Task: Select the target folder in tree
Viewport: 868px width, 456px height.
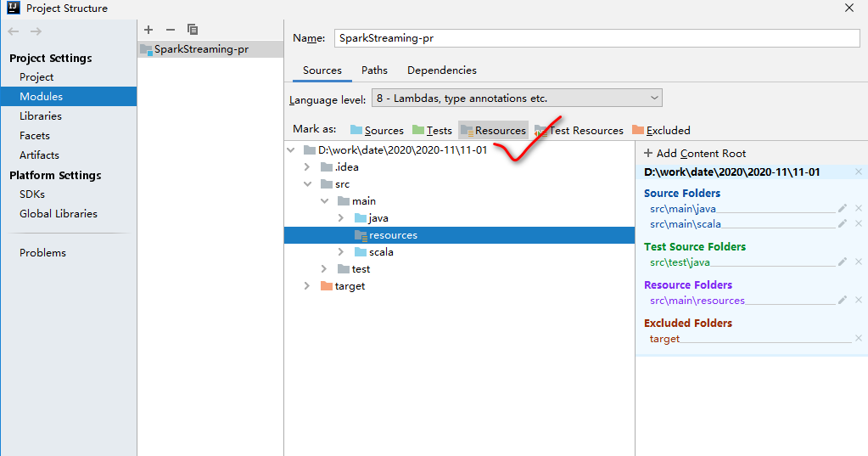Action: coord(344,286)
